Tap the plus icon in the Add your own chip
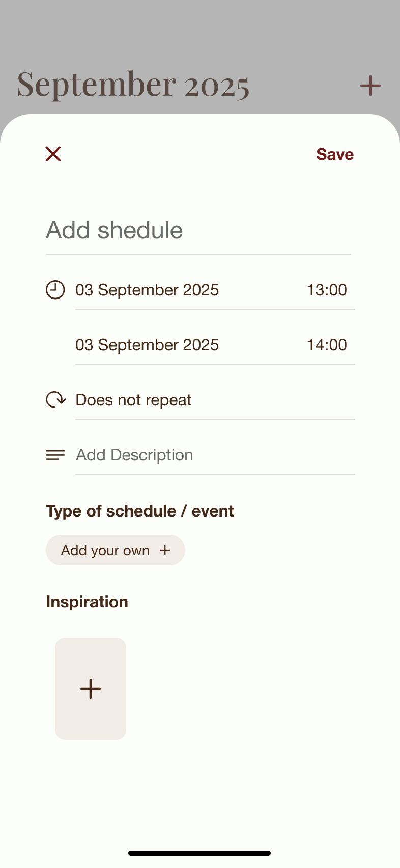Viewport: 400px width, 868px height. point(165,550)
